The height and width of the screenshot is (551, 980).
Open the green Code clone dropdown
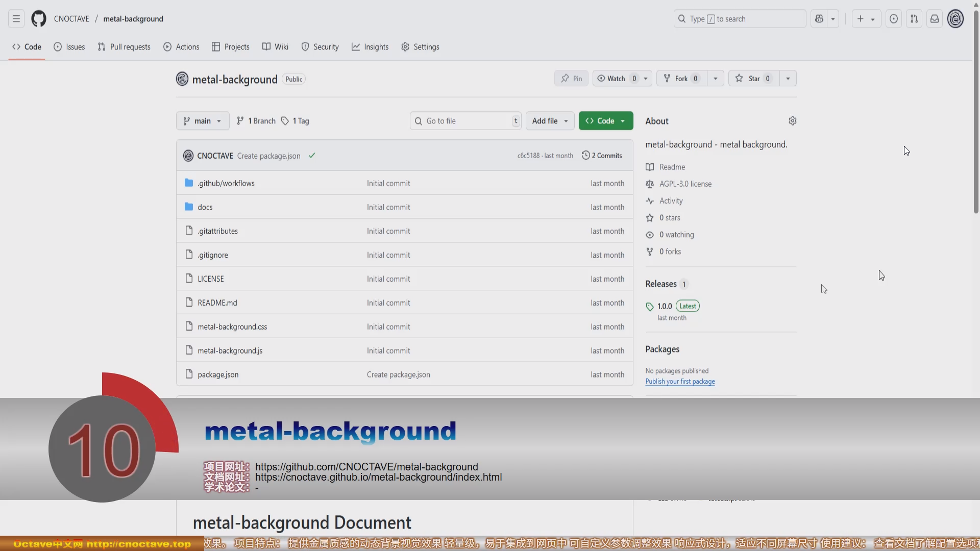click(x=605, y=121)
